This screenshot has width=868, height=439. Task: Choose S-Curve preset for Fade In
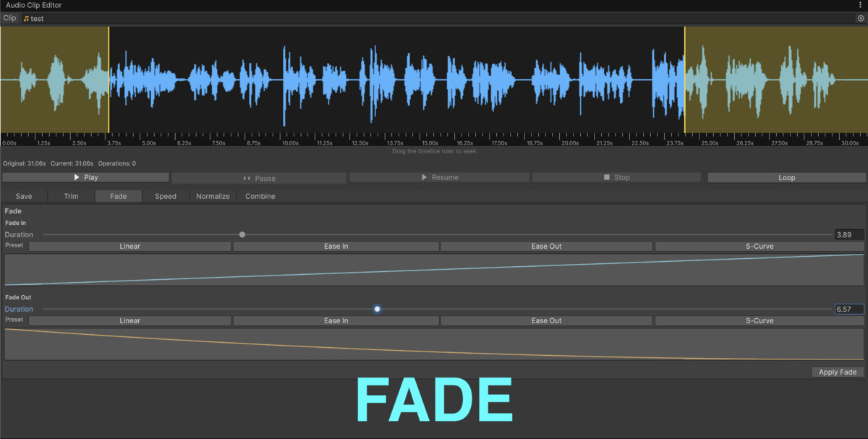759,246
